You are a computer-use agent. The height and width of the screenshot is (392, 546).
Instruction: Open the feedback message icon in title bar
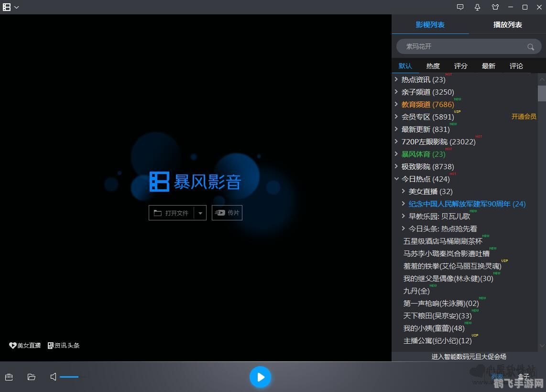pos(459,7)
